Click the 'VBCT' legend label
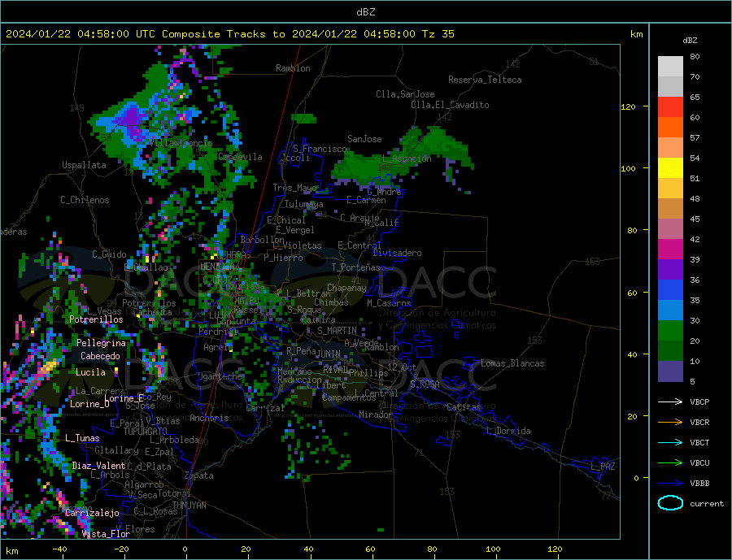 coord(699,442)
